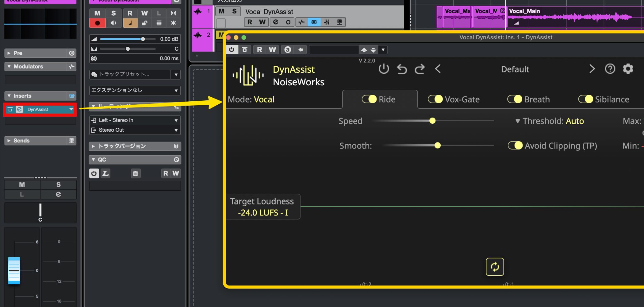
Task: Toggle the Monitor speaker button
Action: coord(113,23)
